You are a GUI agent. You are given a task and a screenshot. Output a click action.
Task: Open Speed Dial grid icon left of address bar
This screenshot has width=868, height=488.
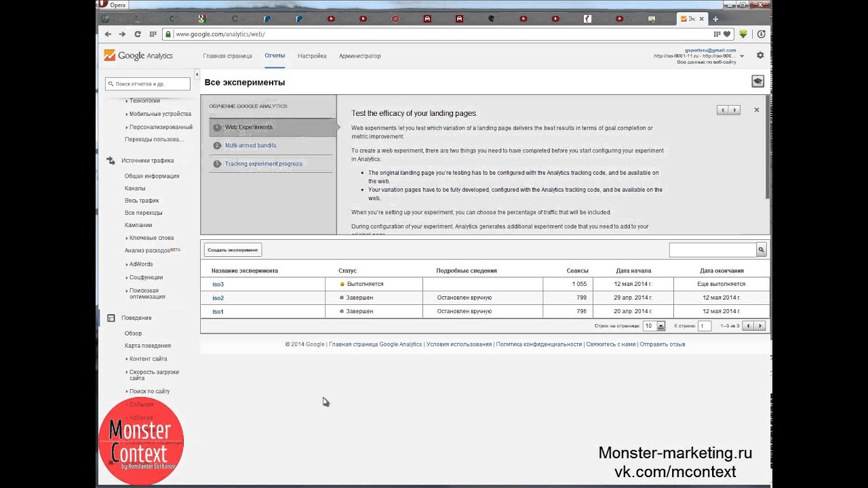coord(153,34)
